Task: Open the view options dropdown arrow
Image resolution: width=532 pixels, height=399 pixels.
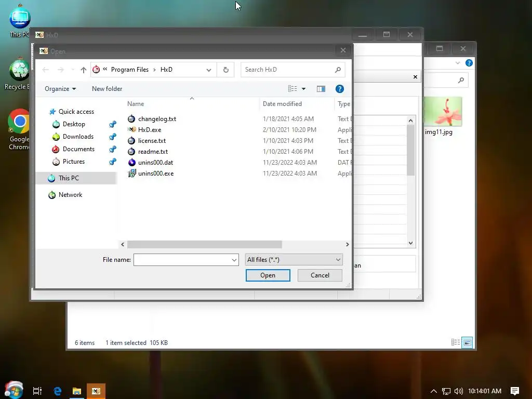Action: [x=303, y=89]
